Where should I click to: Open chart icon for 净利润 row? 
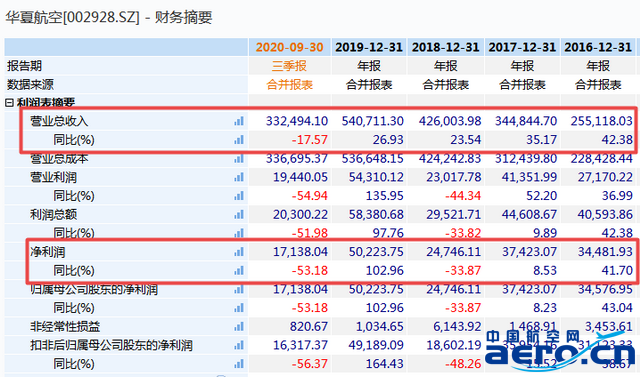[x=239, y=252]
